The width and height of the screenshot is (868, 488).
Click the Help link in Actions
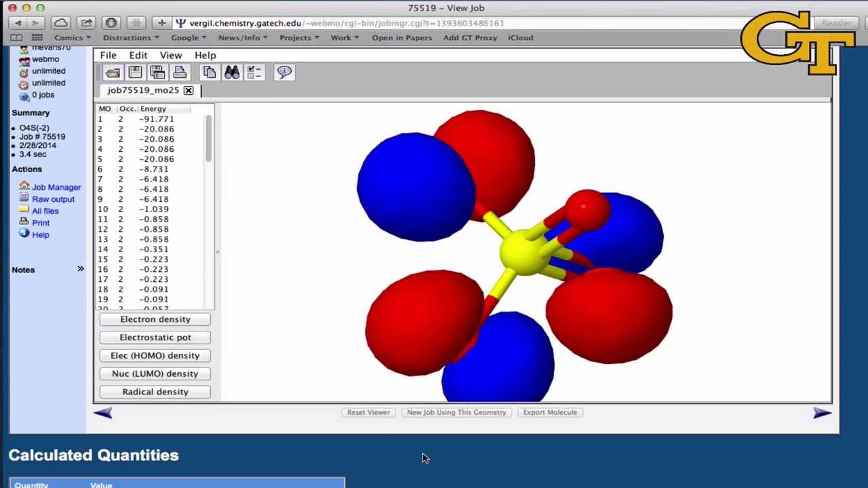click(x=41, y=235)
